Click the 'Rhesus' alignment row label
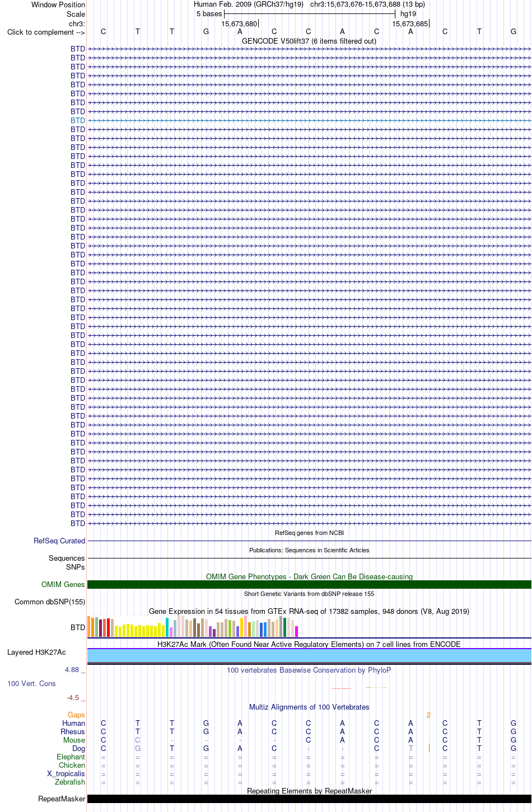532x812 pixels. [x=73, y=731]
